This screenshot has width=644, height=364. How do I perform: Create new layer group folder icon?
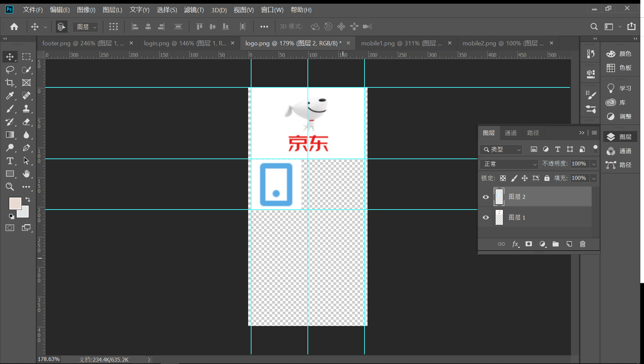556,244
